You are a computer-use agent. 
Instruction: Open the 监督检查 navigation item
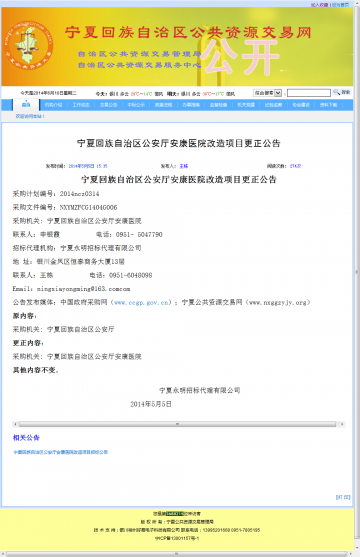tap(218, 105)
